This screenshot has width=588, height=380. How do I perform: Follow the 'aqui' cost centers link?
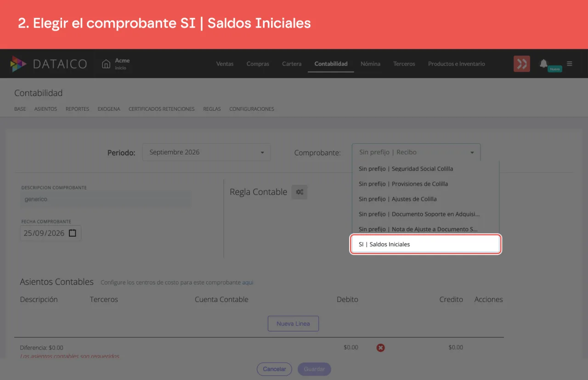pos(248,283)
